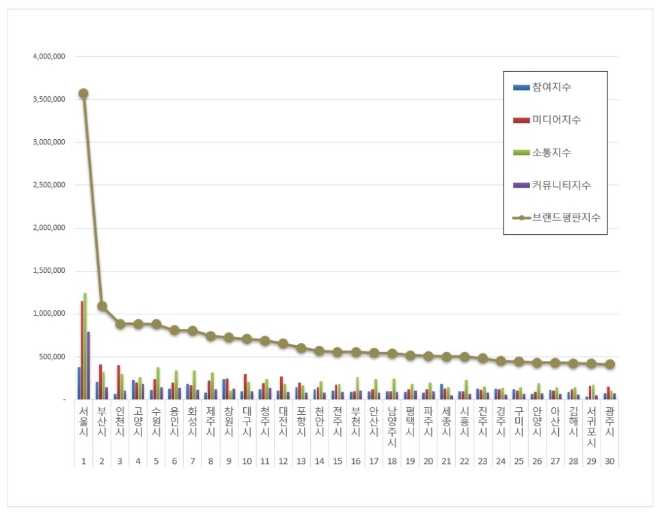Image resolution: width=660 pixels, height=515 pixels.
Task: Click the 광주시 category axis label
Action: [610, 416]
